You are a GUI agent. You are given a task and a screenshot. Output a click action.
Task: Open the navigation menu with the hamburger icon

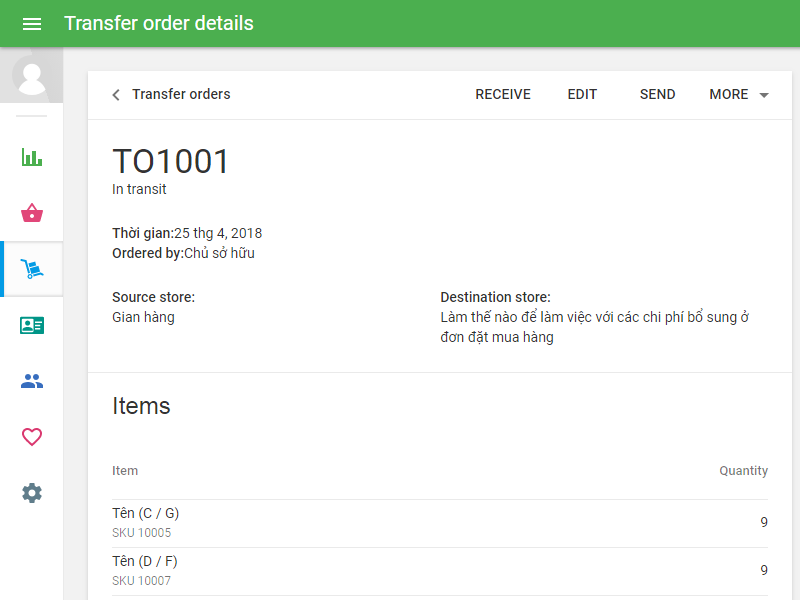coord(32,24)
